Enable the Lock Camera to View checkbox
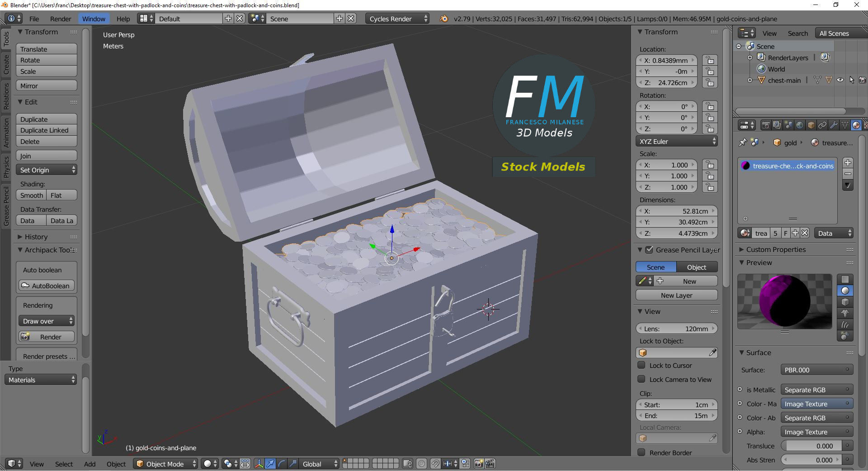The image size is (868, 471). pyautogui.click(x=641, y=379)
